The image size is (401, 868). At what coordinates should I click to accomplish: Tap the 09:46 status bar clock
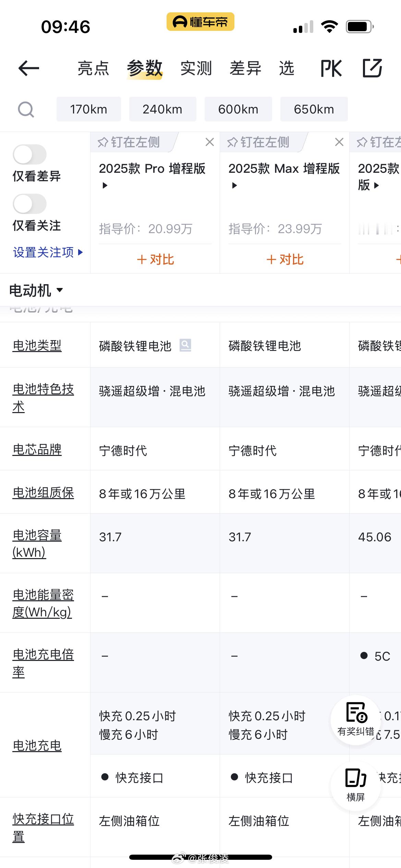click(x=65, y=27)
